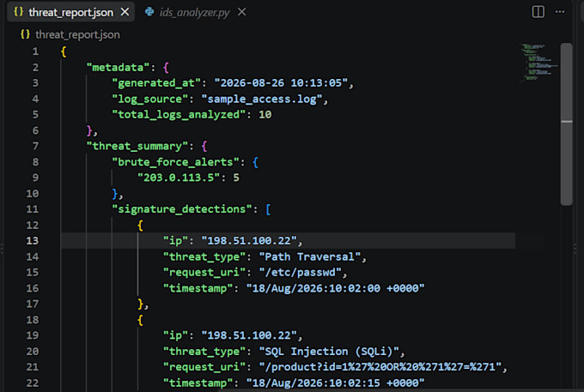The width and height of the screenshot is (584, 392).
Task: Switch to the threat_report.json tab
Action: tap(70, 12)
